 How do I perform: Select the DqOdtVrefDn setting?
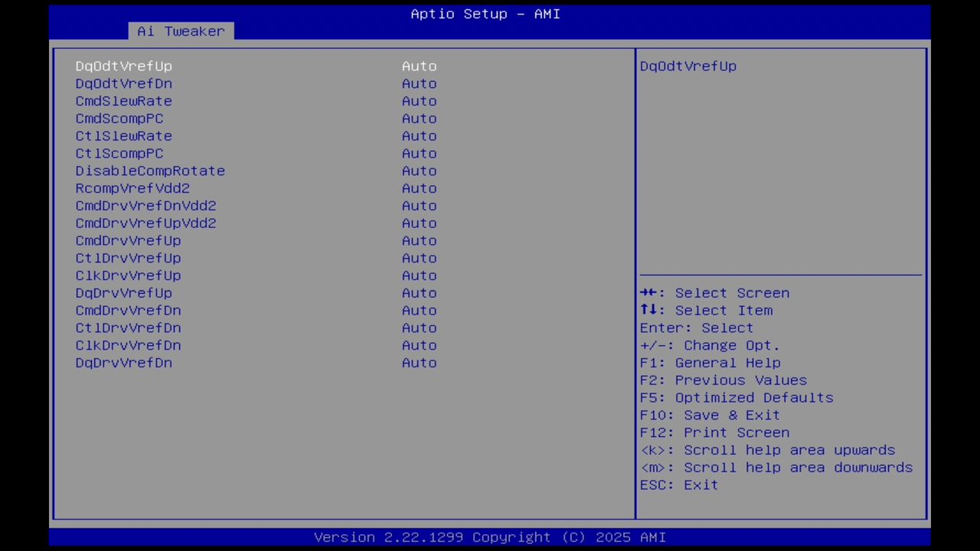coord(123,83)
